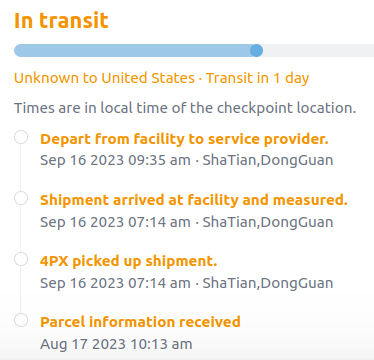Select the circle marker beside Shipment arrived
This screenshot has height=360, width=374.
21,198
